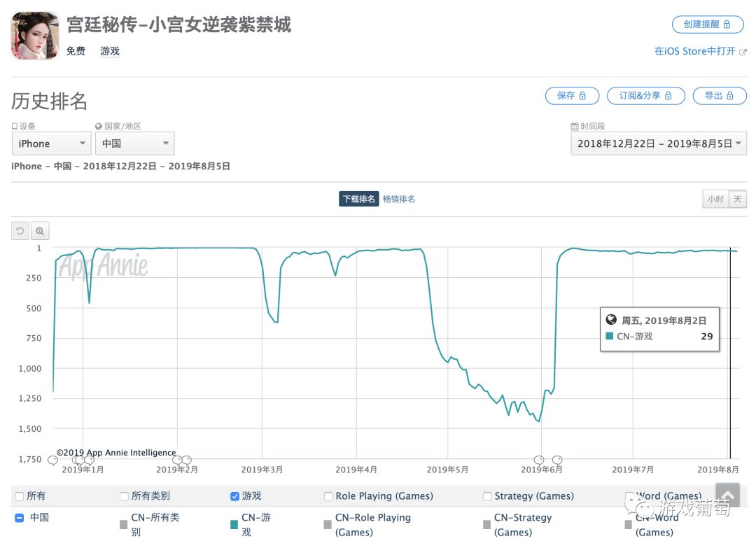Expand the date range selector dropdown
The width and height of the screenshot is (756, 541).
click(x=658, y=143)
